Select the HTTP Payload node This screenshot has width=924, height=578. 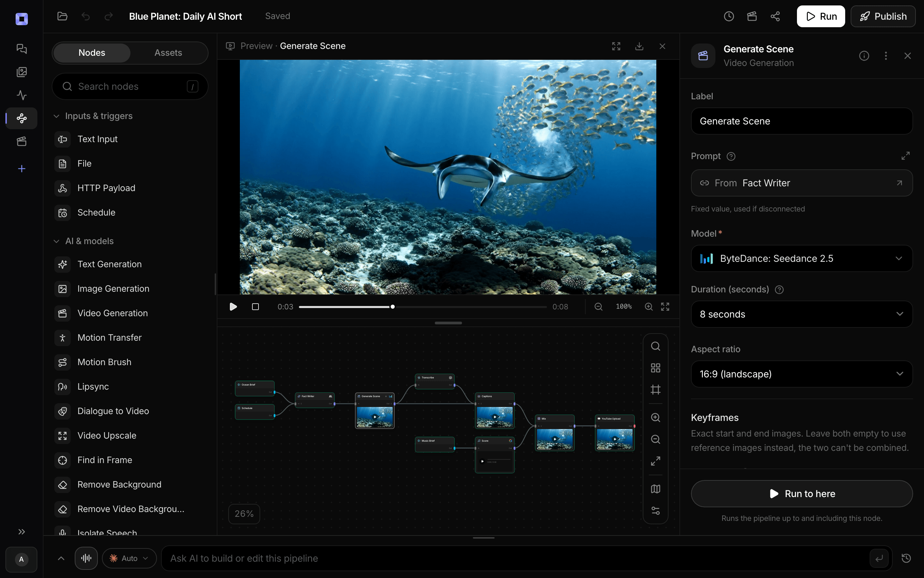130,188
